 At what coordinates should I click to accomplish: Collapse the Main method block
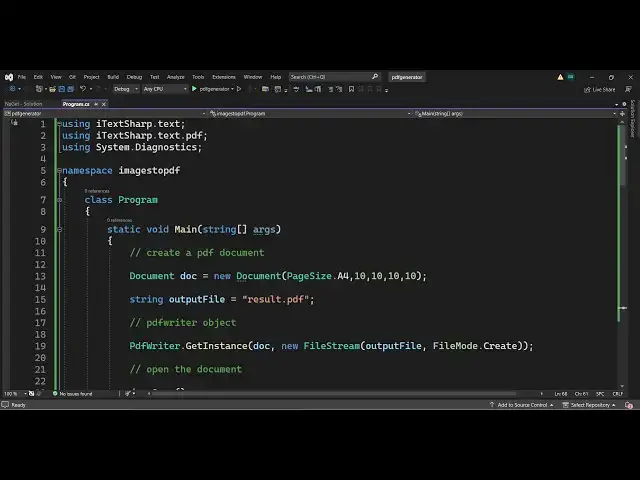pyautogui.click(x=60, y=229)
